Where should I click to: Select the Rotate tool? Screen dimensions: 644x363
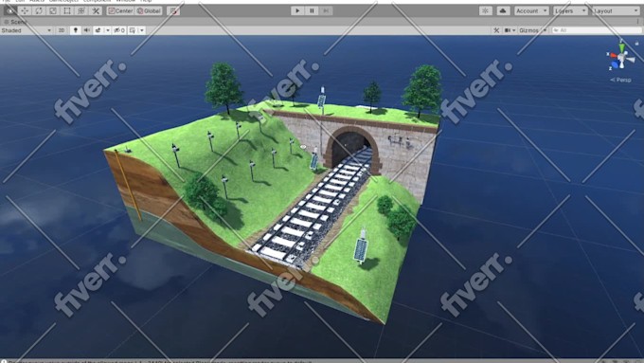pyautogui.click(x=39, y=10)
